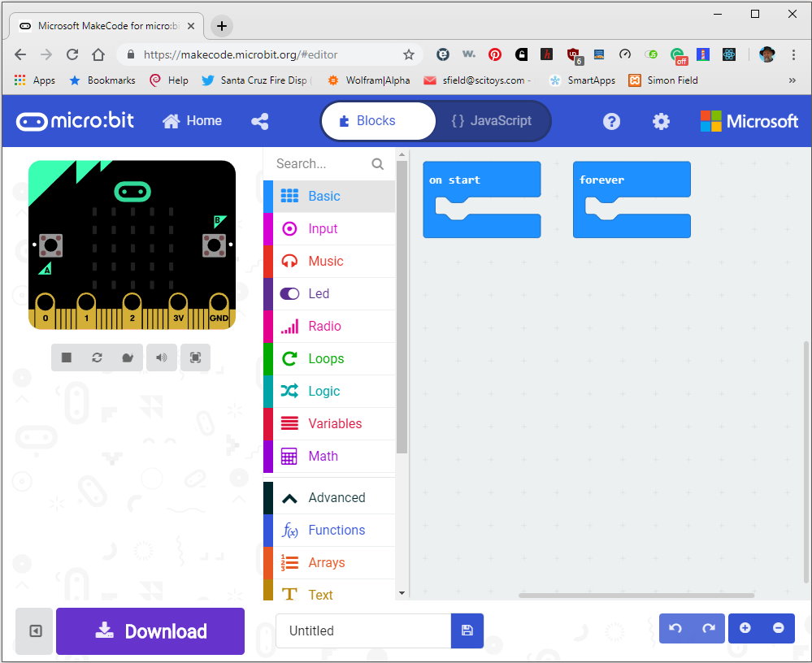Restart the simulator
The image size is (812, 663).
pyautogui.click(x=97, y=357)
